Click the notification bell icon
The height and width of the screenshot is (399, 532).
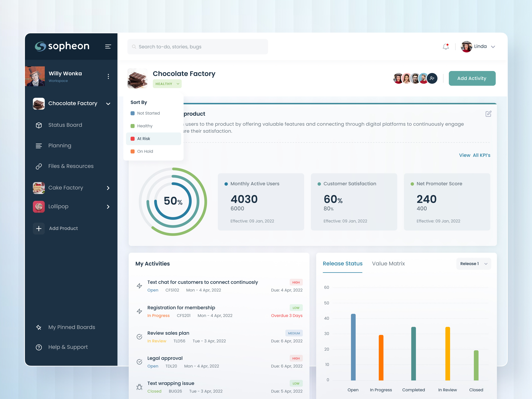446,47
